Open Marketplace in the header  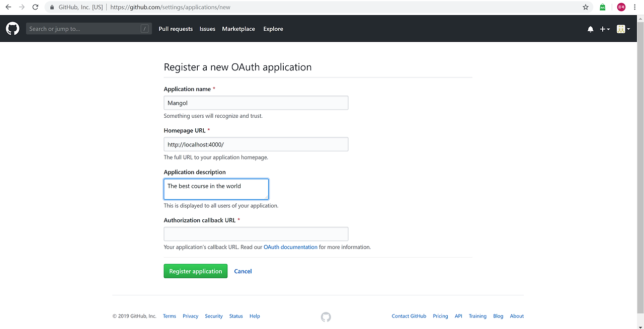(x=238, y=29)
